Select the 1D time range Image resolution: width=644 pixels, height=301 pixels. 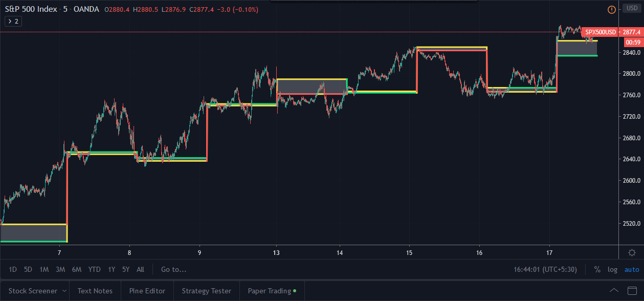point(13,269)
